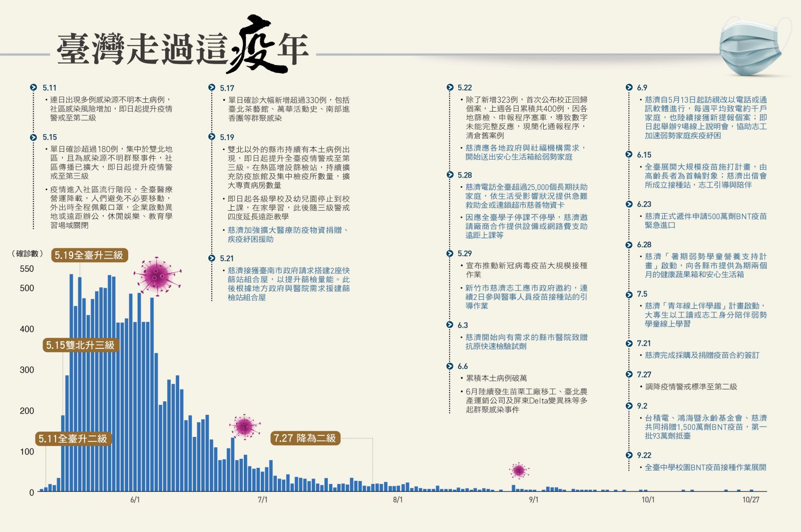This screenshot has width=801, height=532.
Task: Click the '10/27' x-axis date label
Action: [750, 500]
